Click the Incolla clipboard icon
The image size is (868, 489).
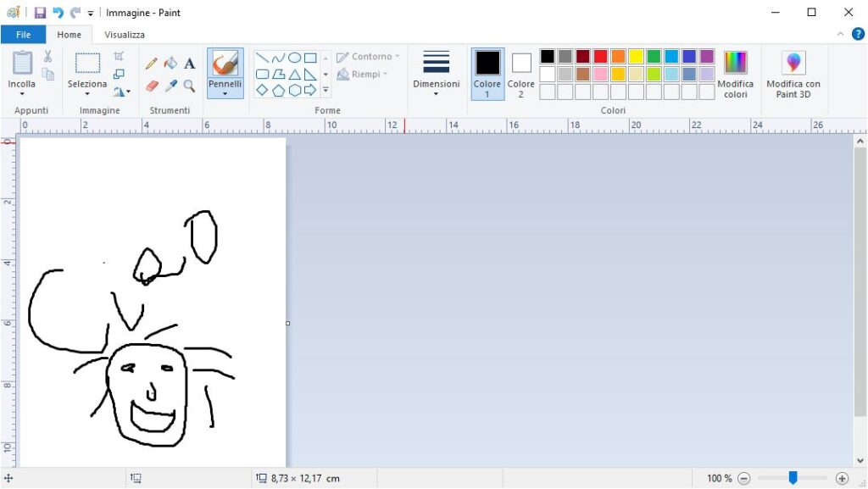22,63
